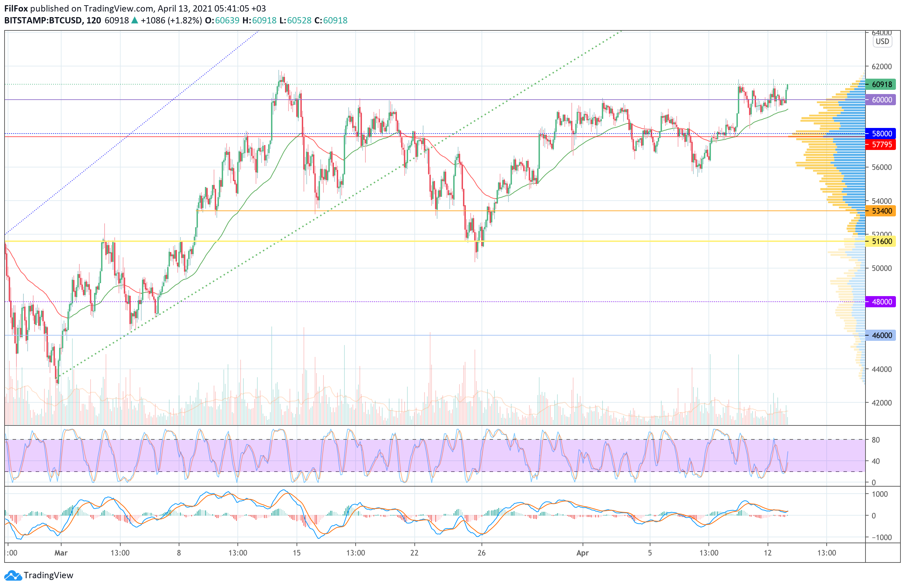Click the purple 60000 price level label
Viewport: 905px width, 588px height.
click(x=882, y=100)
